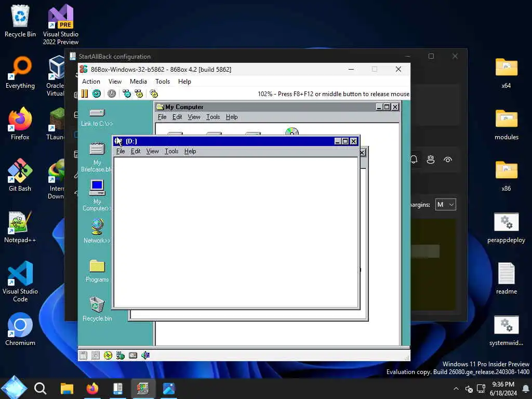Open 86Box View menu
532x399 pixels.
[115, 82]
